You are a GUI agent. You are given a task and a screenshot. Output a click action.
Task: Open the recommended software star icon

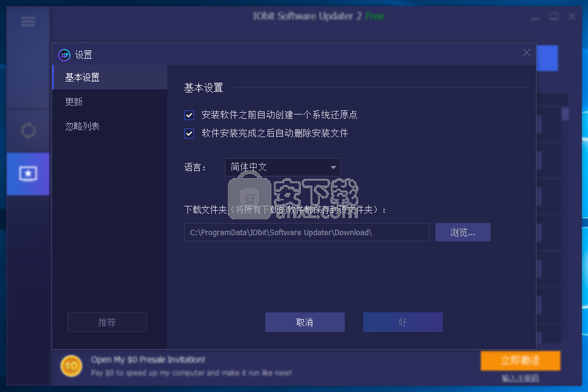[x=28, y=174]
